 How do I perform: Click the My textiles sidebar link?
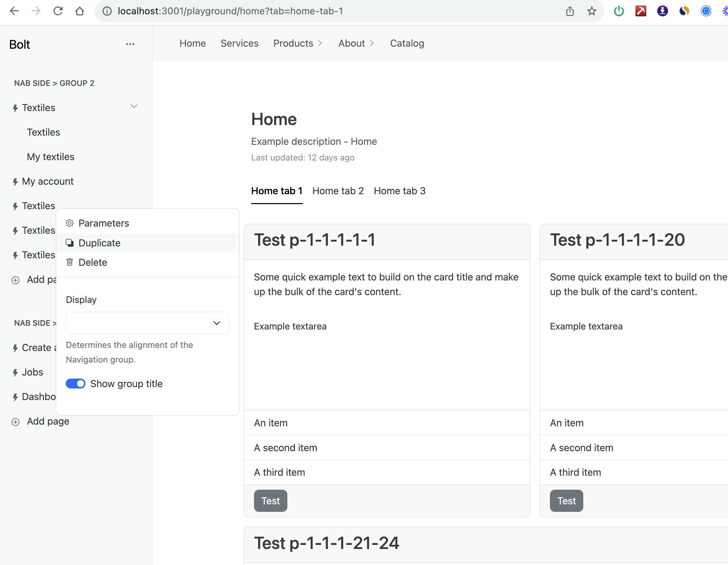point(50,156)
